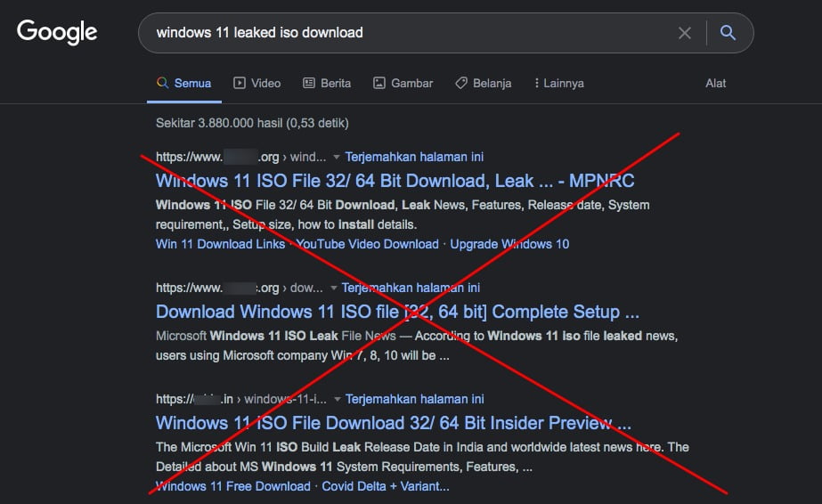Viewport: 822px width, 504px height.
Task: Click the Sekitar 3.880.000 hasil stats text
Action: (252, 123)
